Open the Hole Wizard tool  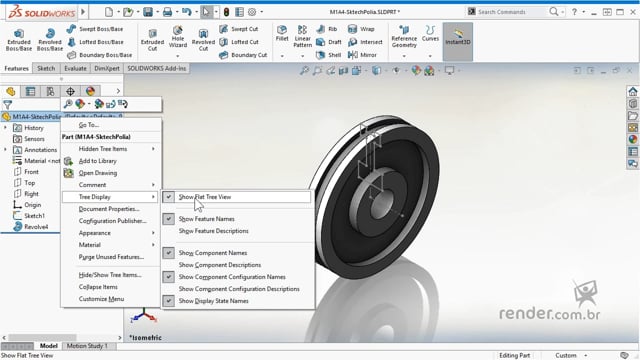tap(178, 37)
